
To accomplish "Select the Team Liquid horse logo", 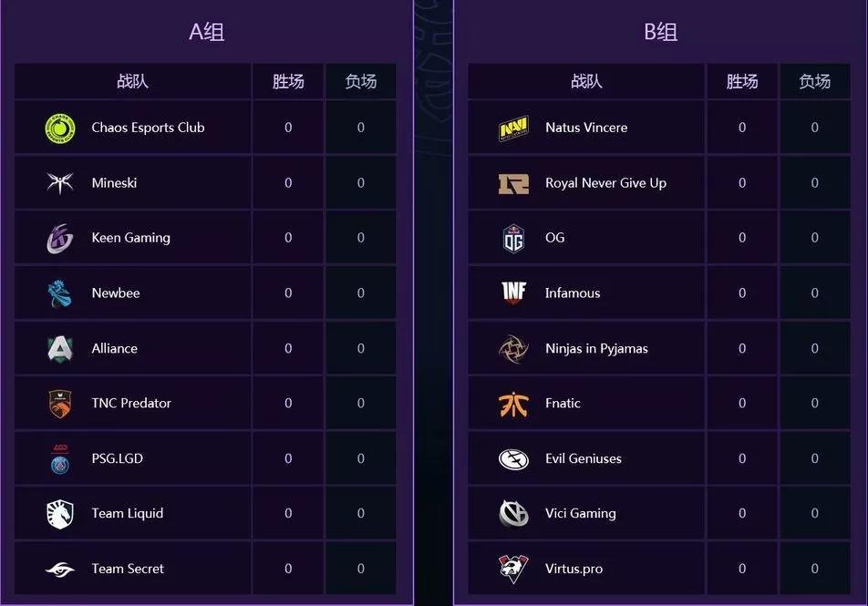I will [60, 514].
